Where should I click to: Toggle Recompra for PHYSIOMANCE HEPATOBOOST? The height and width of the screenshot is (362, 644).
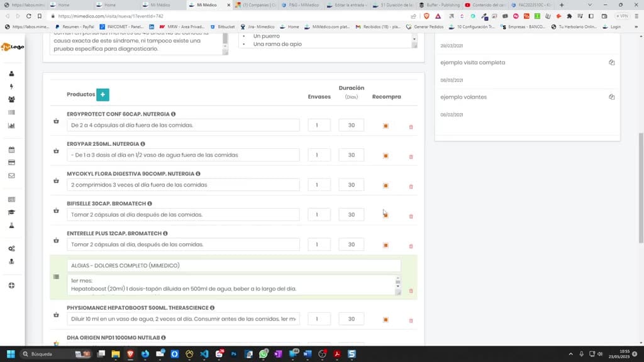(x=386, y=319)
